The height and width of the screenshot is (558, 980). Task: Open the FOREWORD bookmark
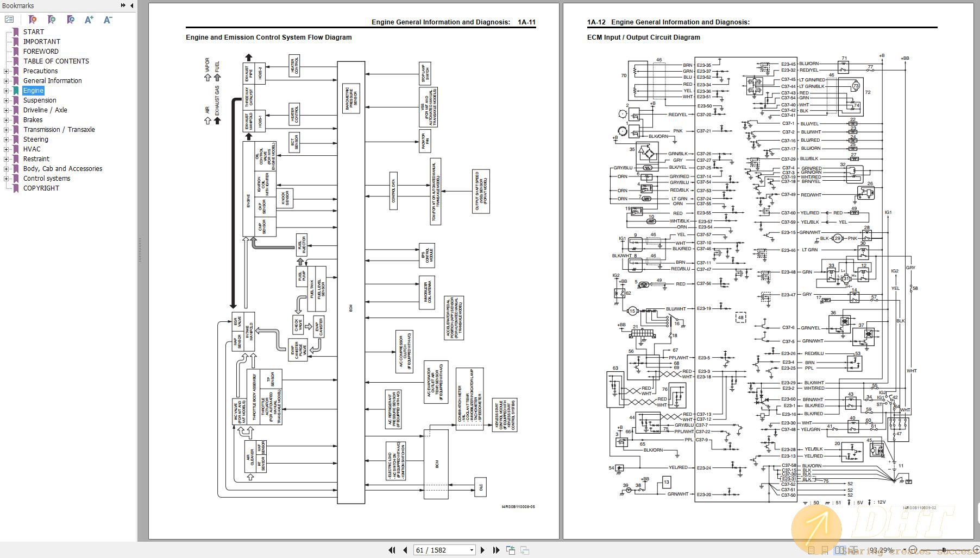click(41, 52)
